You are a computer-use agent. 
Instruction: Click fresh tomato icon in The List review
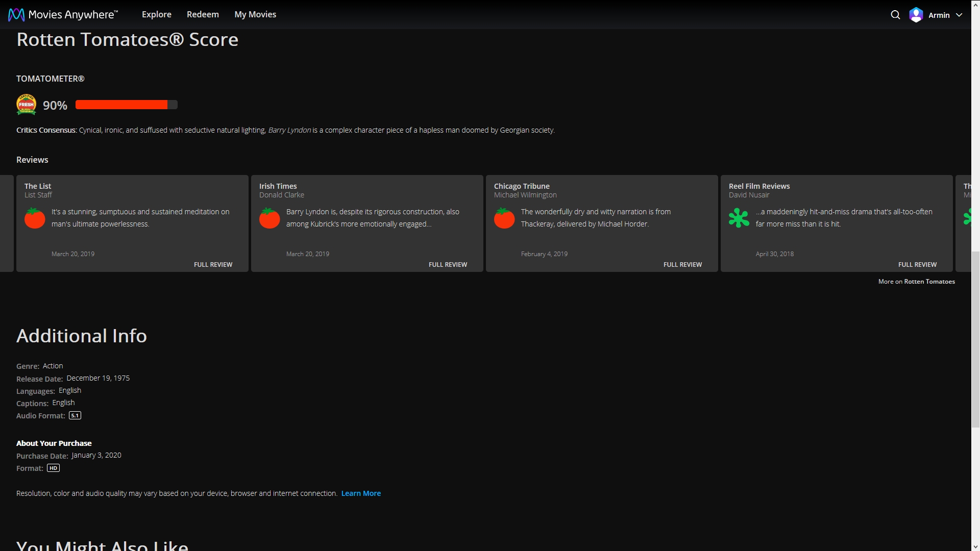click(x=35, y=218)
